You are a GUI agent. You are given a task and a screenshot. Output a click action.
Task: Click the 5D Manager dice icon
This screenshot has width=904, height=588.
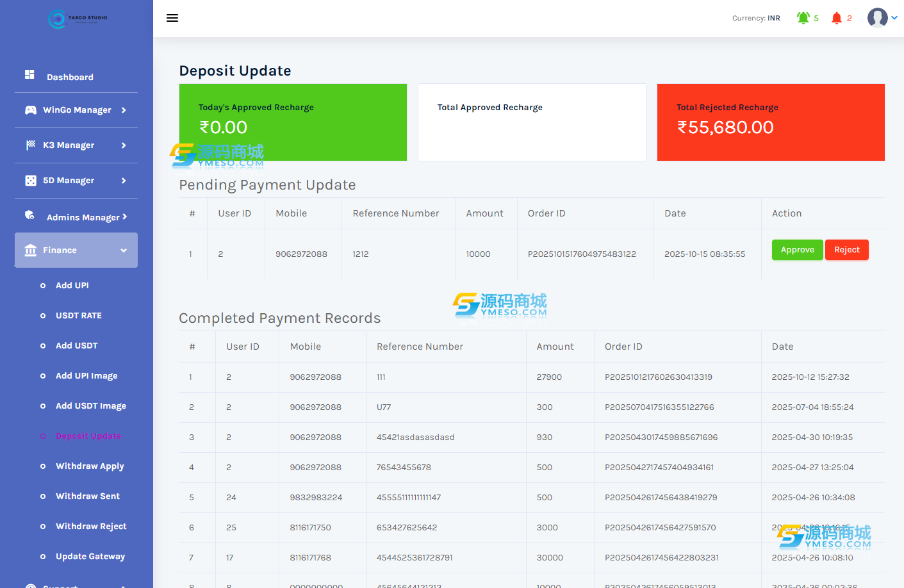tap(30, 181)
